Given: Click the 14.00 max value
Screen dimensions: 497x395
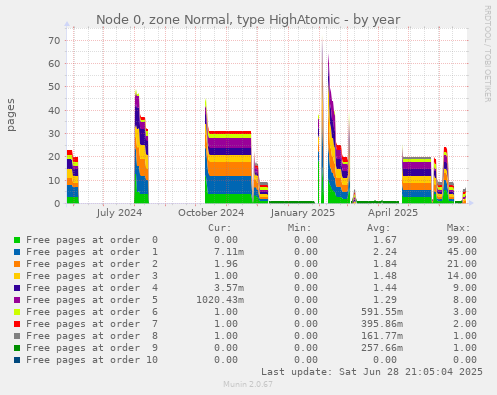Looking at the screenshot, I should [462, 276].
